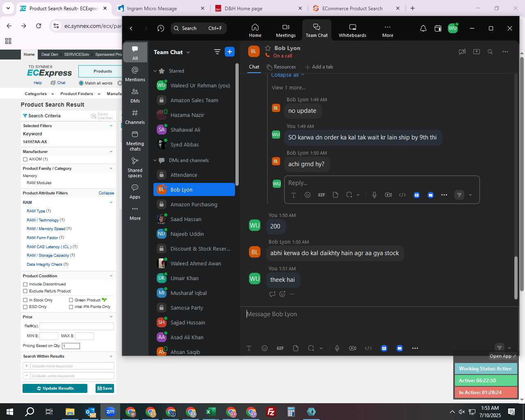Add reaction to 'theek hai' message

tap(282, 294)
